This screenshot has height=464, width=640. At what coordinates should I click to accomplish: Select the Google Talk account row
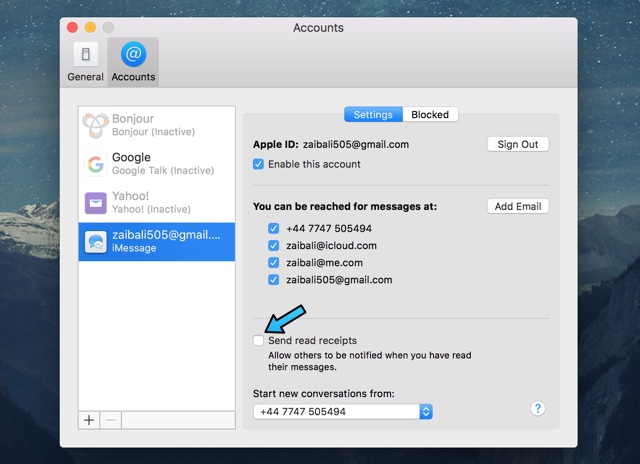point(157,164)
